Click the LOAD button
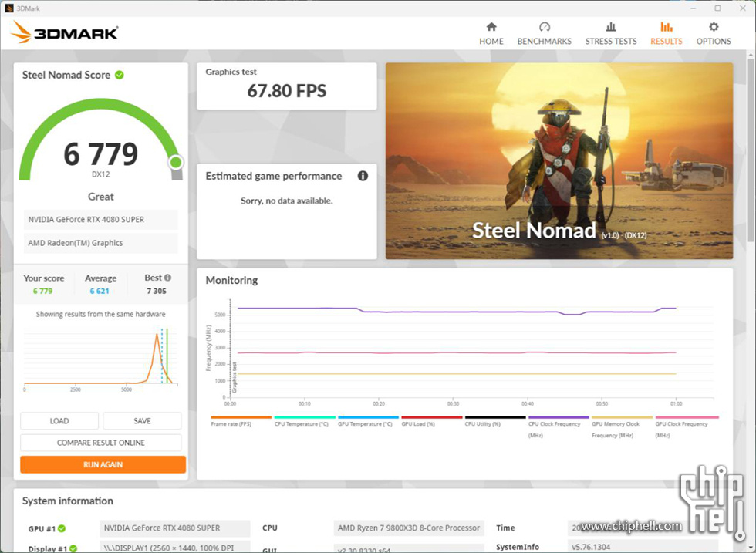 coord(59,421)
